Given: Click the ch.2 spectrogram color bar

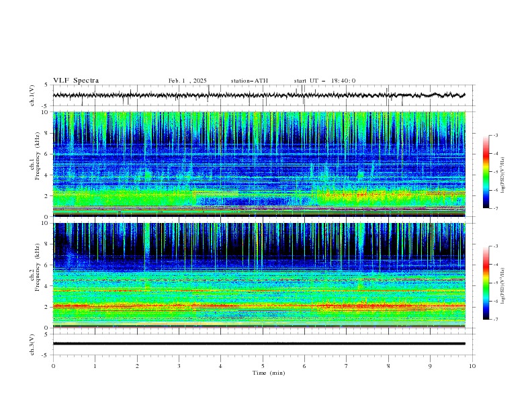Looking at the screenshot, I should point(486,283).
